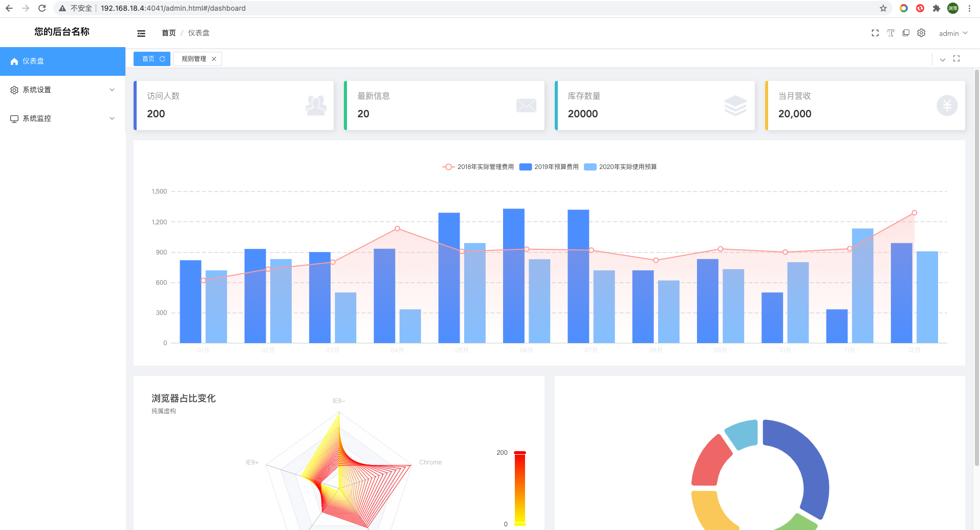980x530 pixels.
Task: Click the browser address bar URL
Action: [x=173, y=8]
